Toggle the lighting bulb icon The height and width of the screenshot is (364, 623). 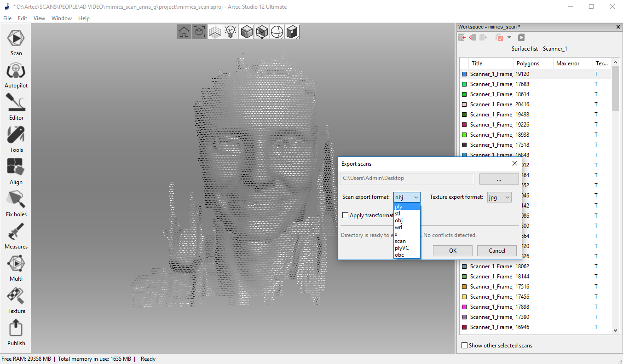pos(231,32)
